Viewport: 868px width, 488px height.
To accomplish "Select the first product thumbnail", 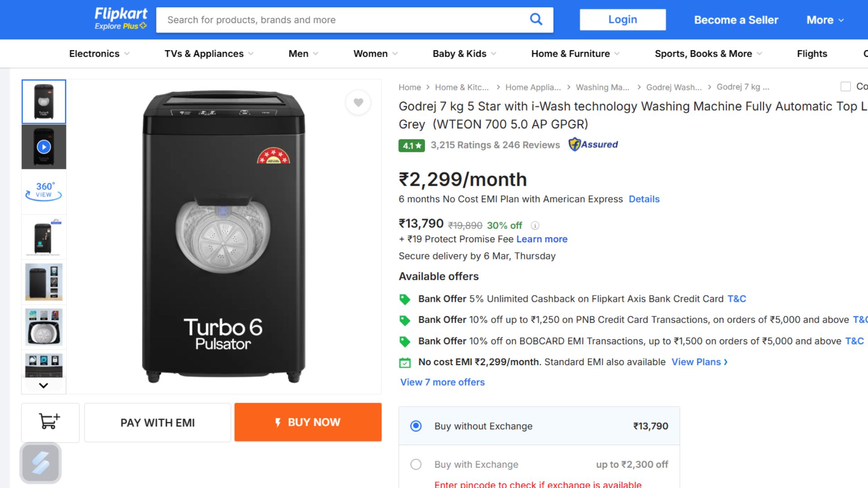I will click(x=44, y=102).
